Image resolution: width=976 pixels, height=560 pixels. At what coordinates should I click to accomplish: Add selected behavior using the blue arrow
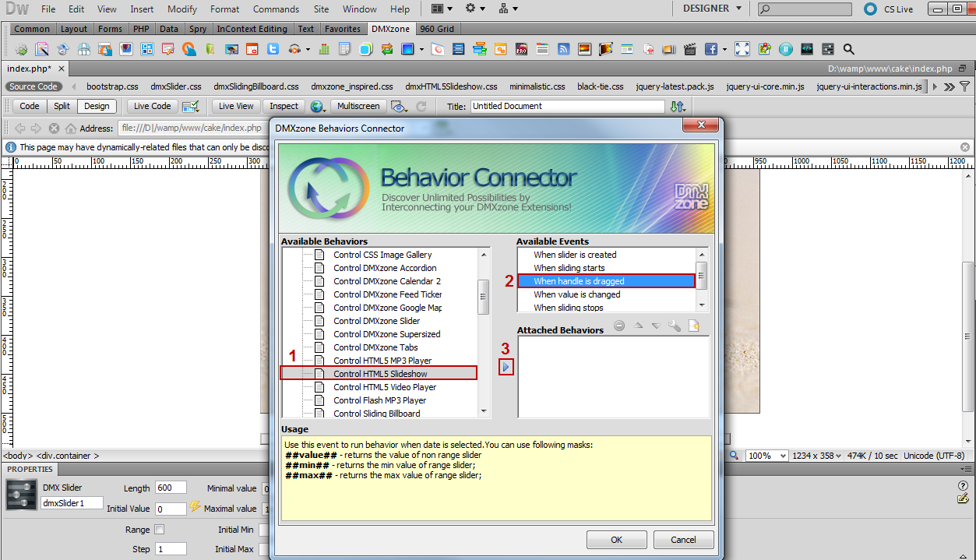(506, 366)
